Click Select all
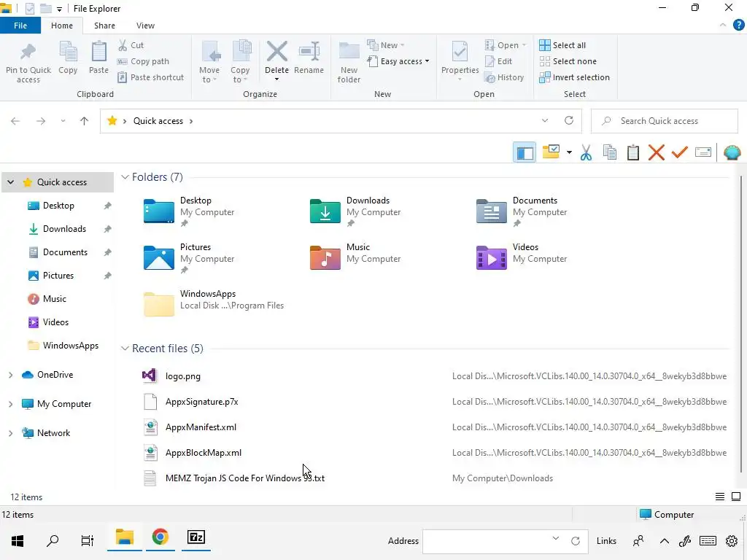 click(562, 45)
